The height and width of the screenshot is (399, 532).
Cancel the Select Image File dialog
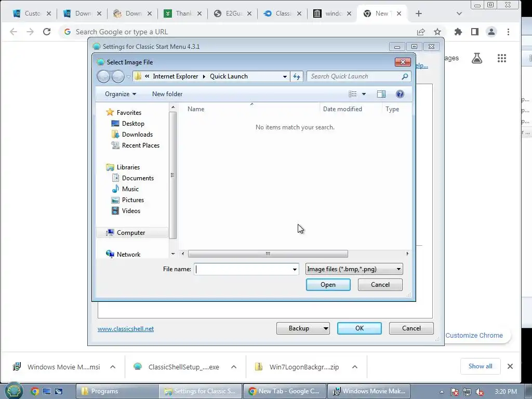click(x=380, y=285)
